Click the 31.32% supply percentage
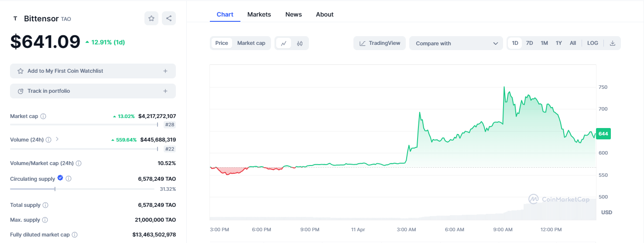This screenshot has width=644, height=243. [168, 189]
